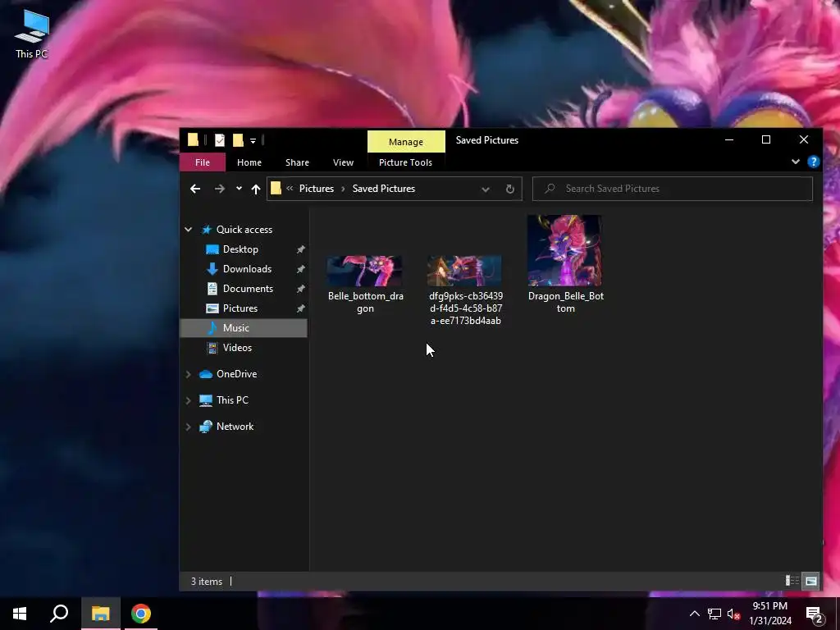Switch to Large thumbnails view layout
Image resolution: width=840 pixels, height=630 pixels.
811,581
